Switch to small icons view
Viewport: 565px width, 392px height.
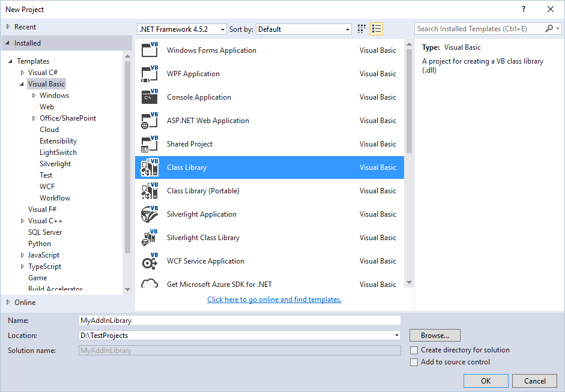tap(361, 29)
